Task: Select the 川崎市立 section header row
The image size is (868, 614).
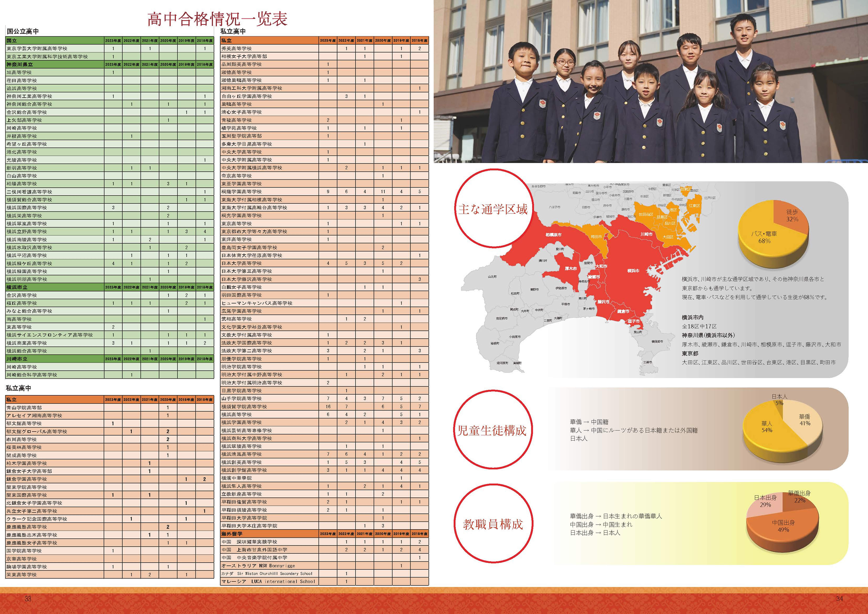Action: [110, 359]
